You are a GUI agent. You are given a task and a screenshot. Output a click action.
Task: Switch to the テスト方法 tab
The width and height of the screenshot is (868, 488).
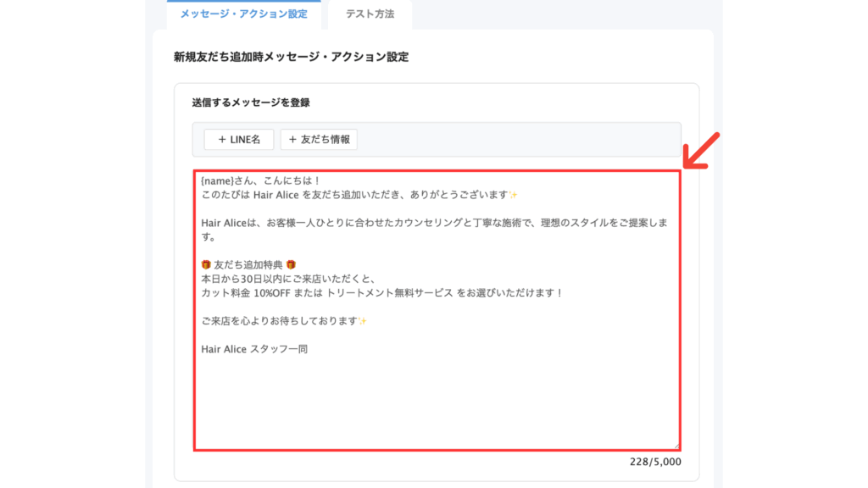[370, 14]
